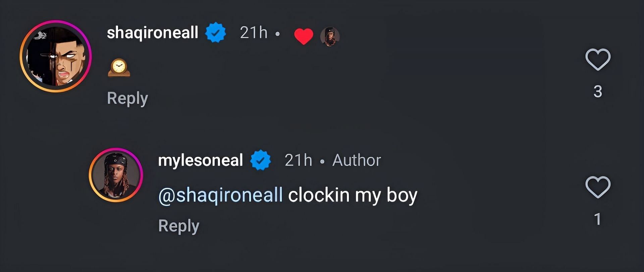Viewport: 644px width, 272px height.
Task: View the 1 like count on reply
Action: pos(598,219)
